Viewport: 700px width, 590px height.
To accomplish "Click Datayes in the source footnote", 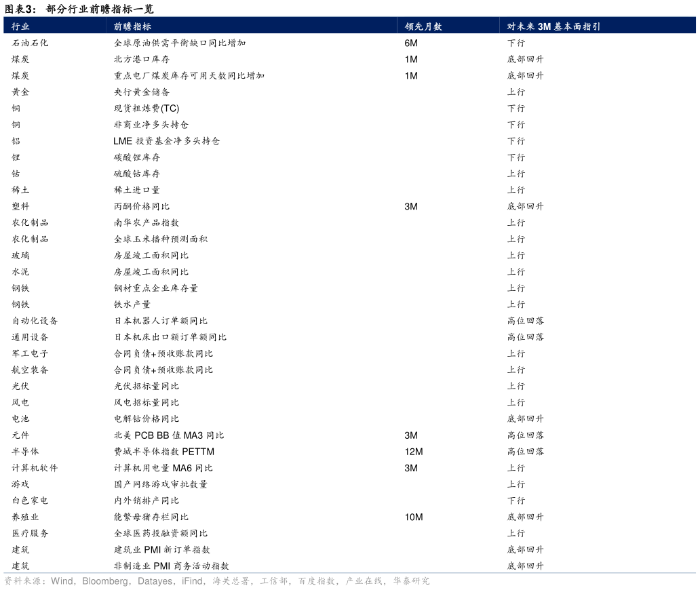I will click(155, 581).
